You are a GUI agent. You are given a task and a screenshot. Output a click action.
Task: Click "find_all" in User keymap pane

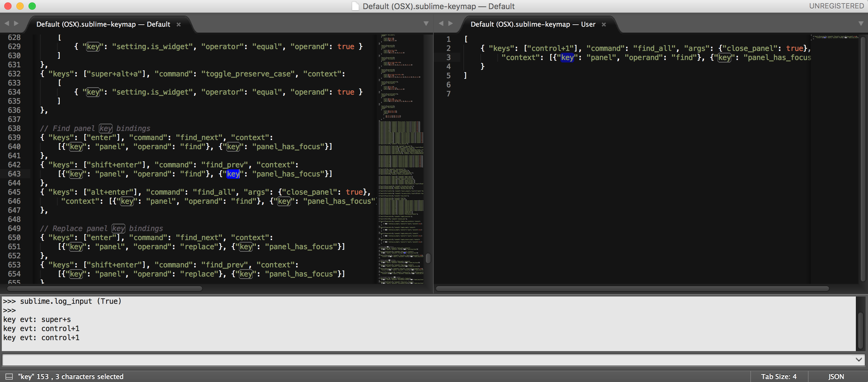click(654, 48)
